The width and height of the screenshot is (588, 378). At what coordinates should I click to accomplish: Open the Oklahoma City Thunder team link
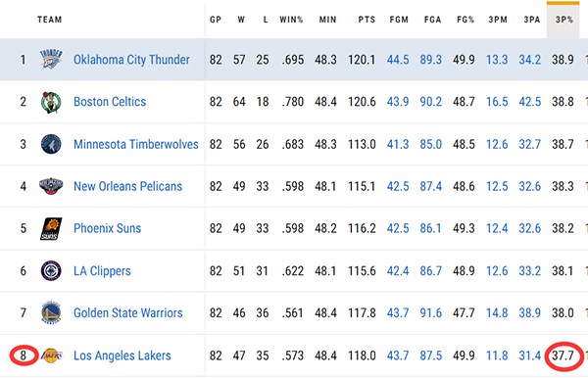[x=131, y=60]
